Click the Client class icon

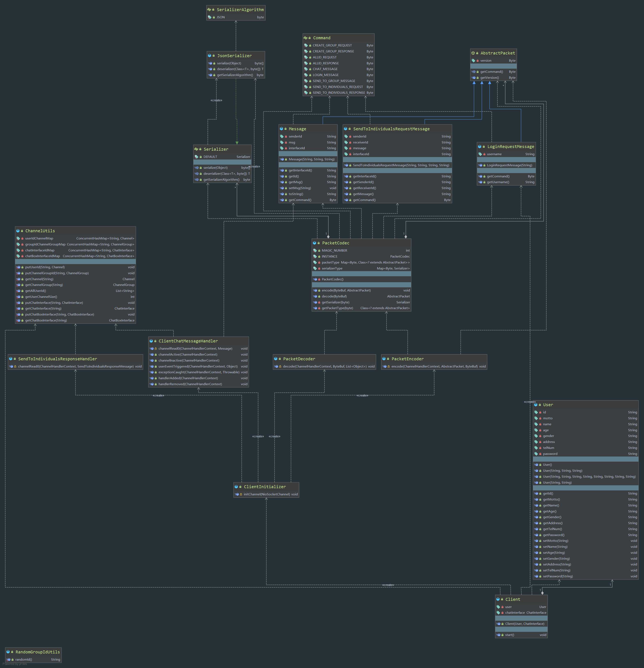498,600
